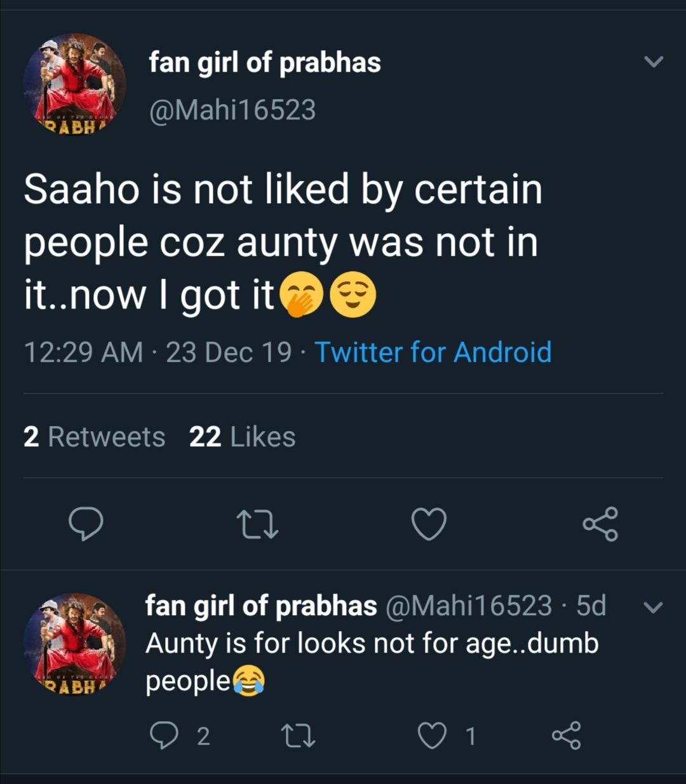Tap the @Mahi16523 handle under the header name

click(232, 110)
